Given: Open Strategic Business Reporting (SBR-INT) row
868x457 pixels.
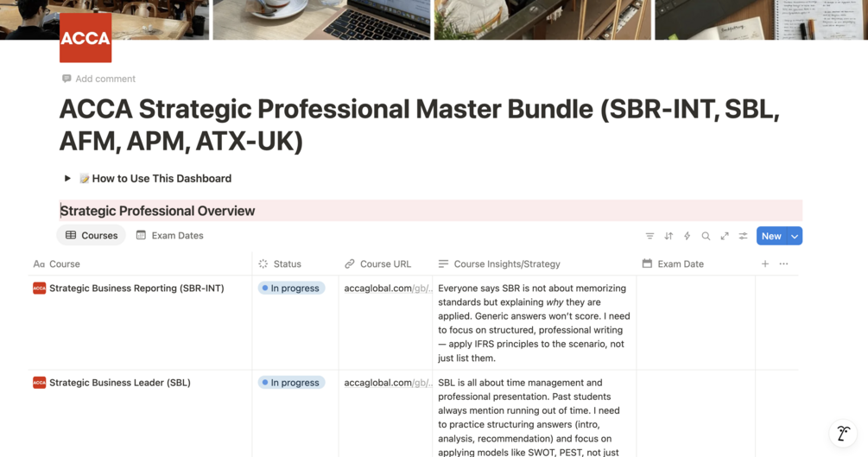Looking at the screenshot, I should click(x=136, y=288).
